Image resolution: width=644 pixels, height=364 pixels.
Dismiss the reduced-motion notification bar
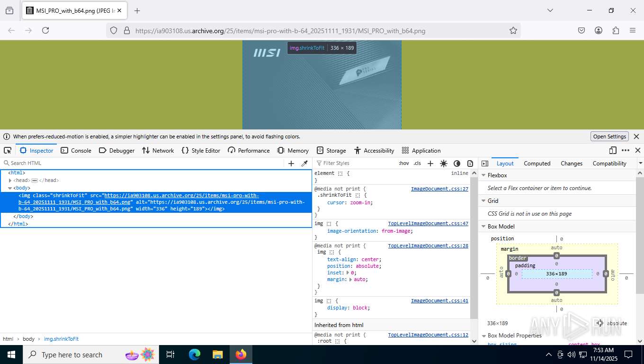pyautogui.click(x=636, y=136)
